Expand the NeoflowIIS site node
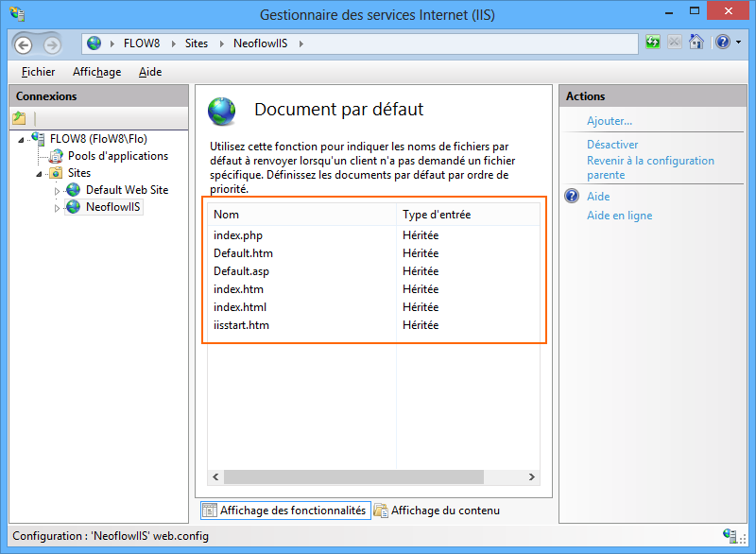 pos(57,208)
